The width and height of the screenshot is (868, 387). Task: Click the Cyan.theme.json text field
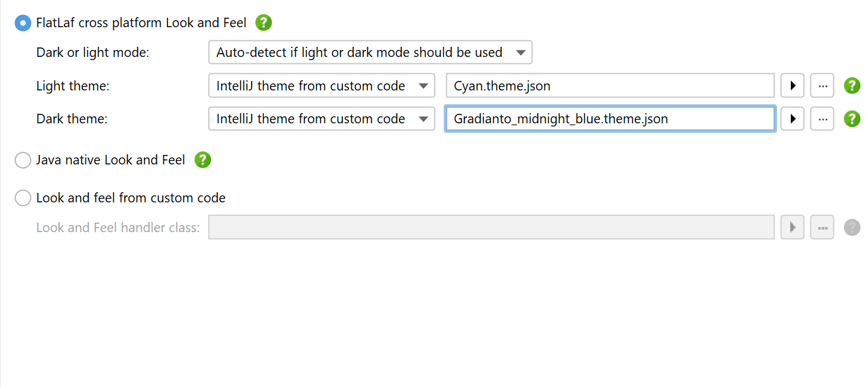tap(610, 85)
